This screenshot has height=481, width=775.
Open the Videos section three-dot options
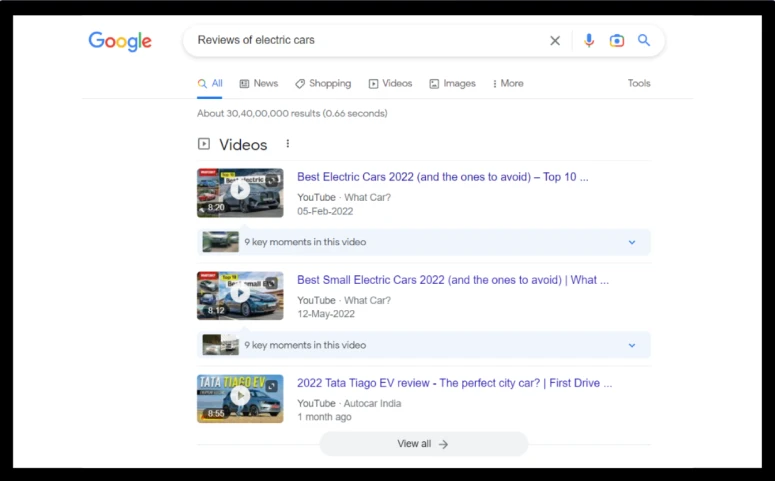[288, 144]
